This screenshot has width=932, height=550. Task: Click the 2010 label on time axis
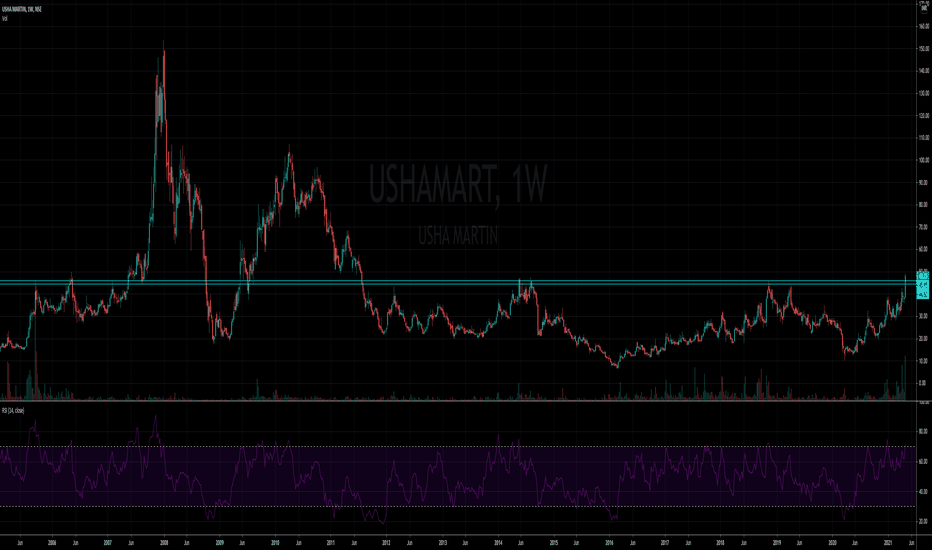(275, 542)
